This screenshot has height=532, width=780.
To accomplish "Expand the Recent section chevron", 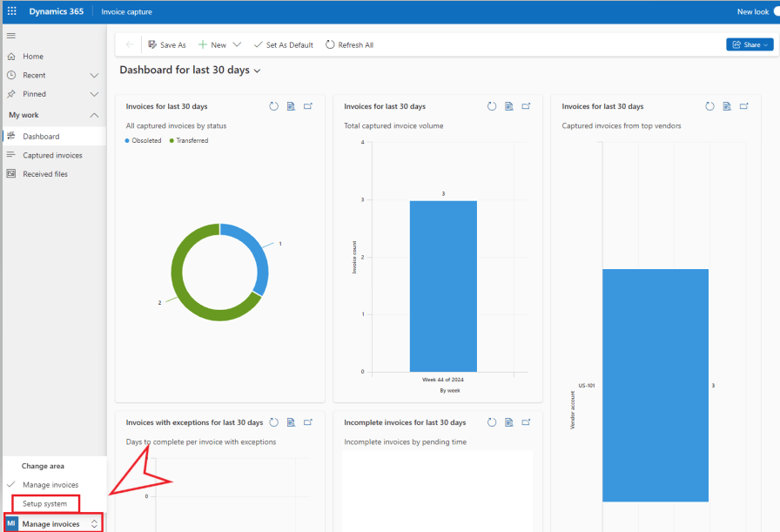I will point(95,76).
